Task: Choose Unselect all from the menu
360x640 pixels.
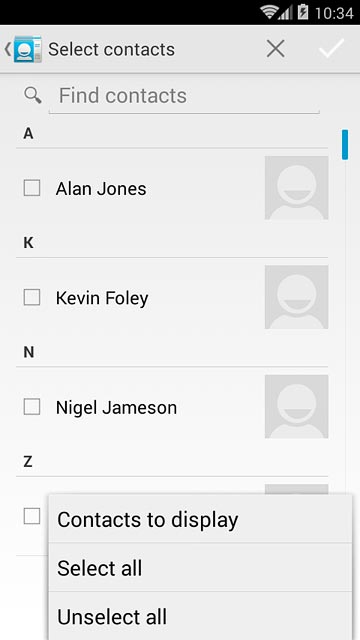Action: click(x=200, y=616)
